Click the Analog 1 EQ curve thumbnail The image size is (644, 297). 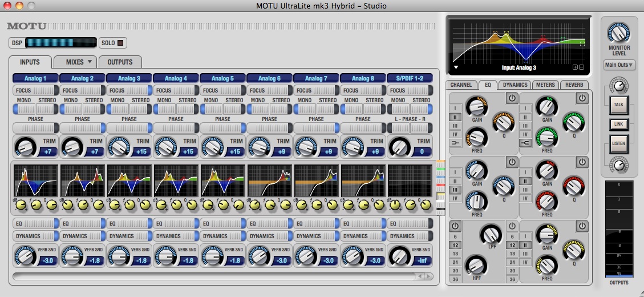click(x=36, y=180)
